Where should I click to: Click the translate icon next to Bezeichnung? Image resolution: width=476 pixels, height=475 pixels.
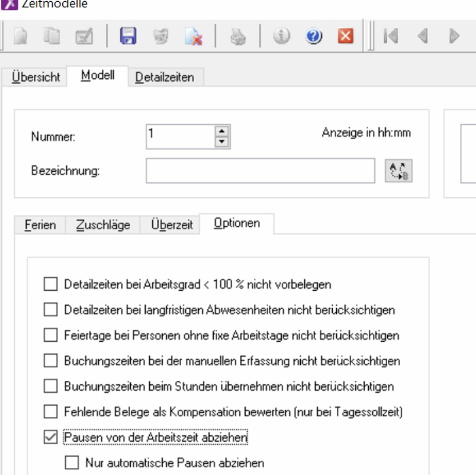(x=398, y=171)
